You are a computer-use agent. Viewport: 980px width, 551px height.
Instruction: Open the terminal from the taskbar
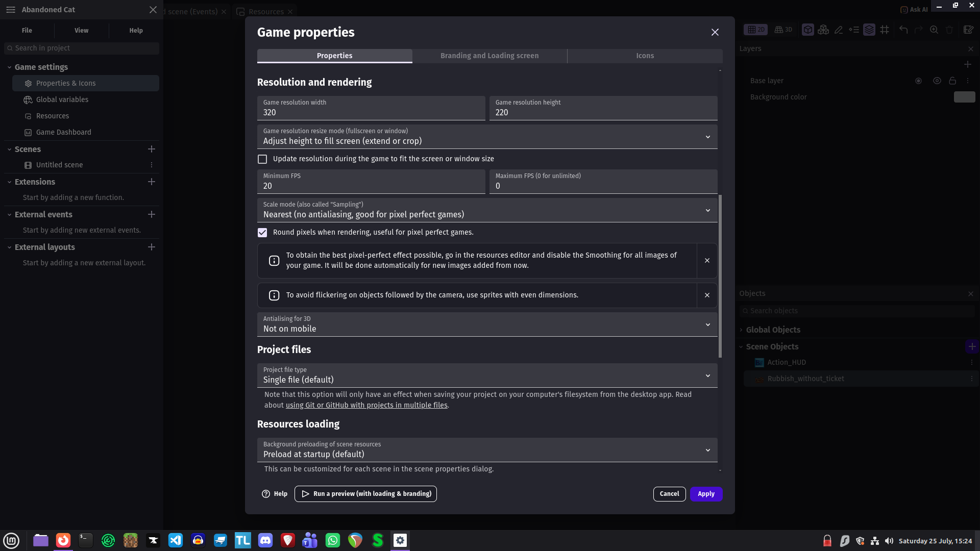pyautogui.click(x=86, y=540)
